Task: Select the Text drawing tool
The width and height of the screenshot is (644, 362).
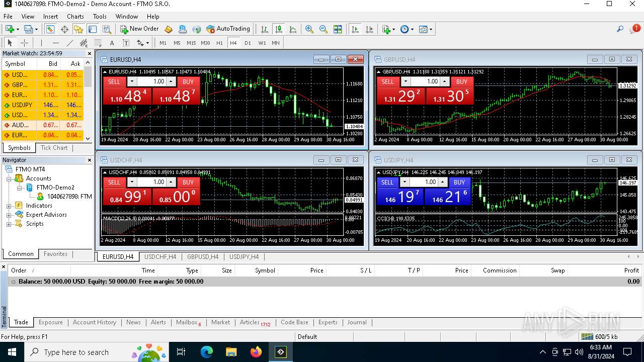Action: point(112,43)
